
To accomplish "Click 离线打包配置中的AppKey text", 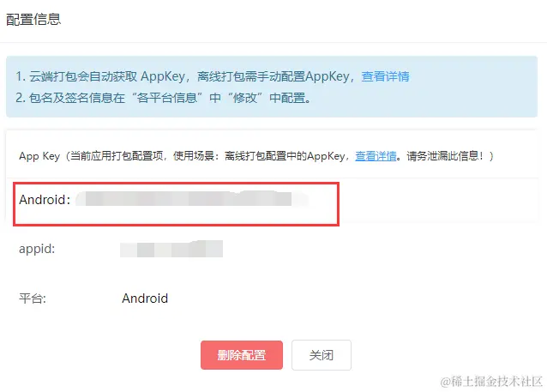I will pos(285,156).
